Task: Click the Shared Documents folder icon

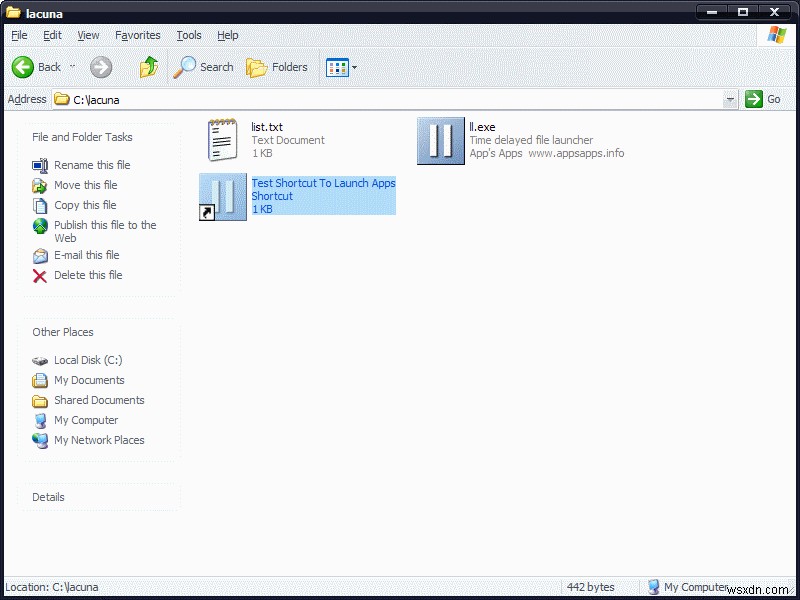Action: click(x=40, y=401)
